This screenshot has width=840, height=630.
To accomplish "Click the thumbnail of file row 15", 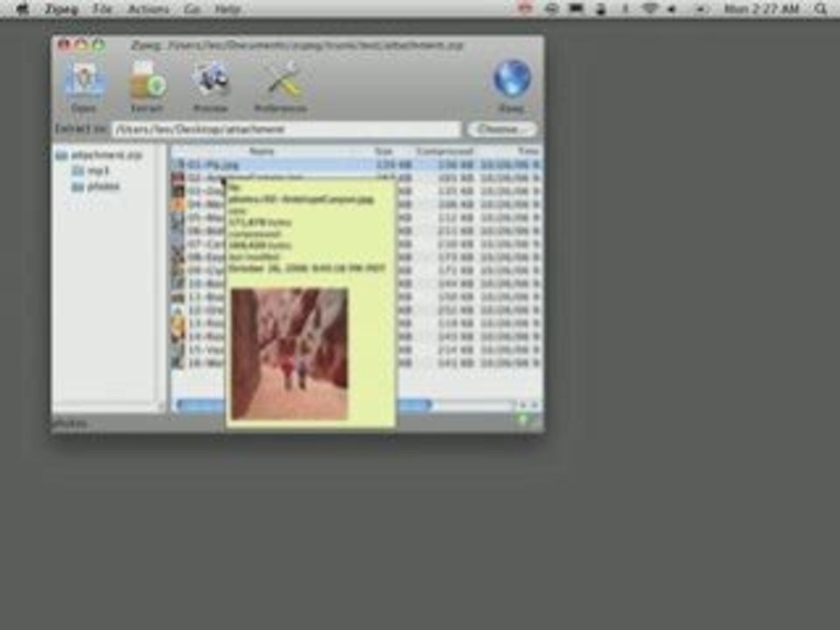I will (x=178, y=350).
